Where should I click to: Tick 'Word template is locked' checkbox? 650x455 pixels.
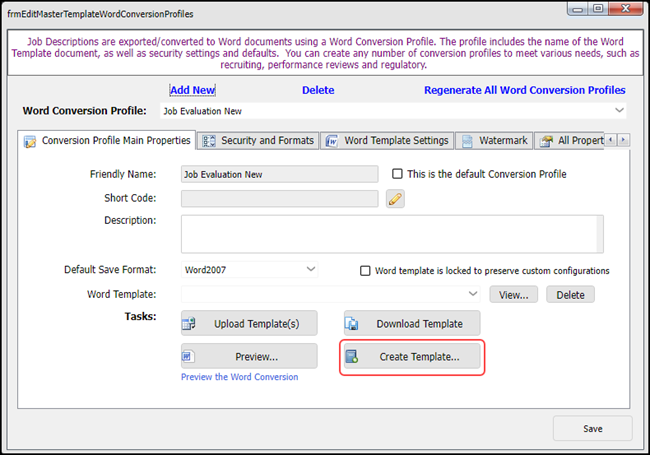365,271
